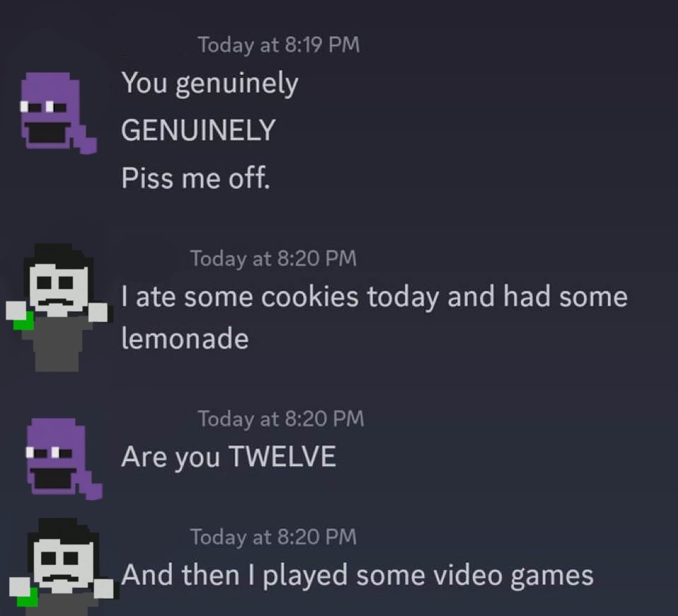The width and height of the screenshot is (678, 616).
Task: Select the 'Today at 8:19 PM' timestamp
Action: pyautogui.click(x=279, y=45)
